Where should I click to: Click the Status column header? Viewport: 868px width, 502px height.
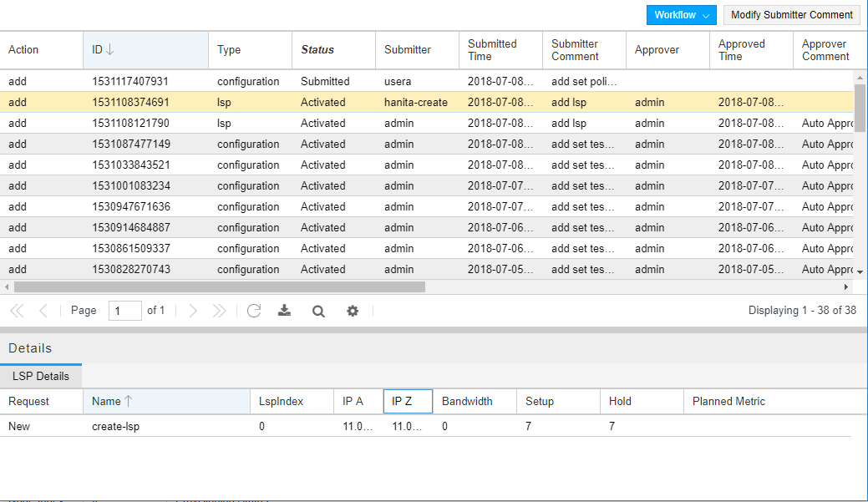(x=332, y=50)
